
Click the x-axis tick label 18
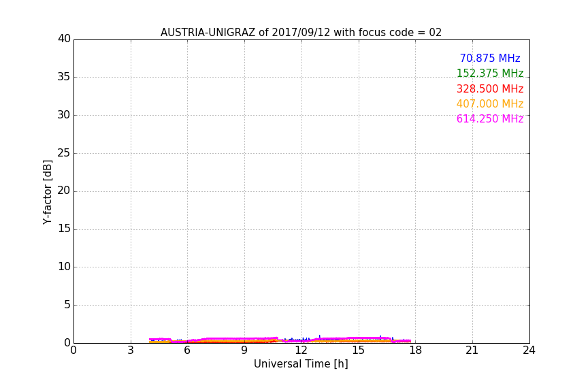click(415, 350)
